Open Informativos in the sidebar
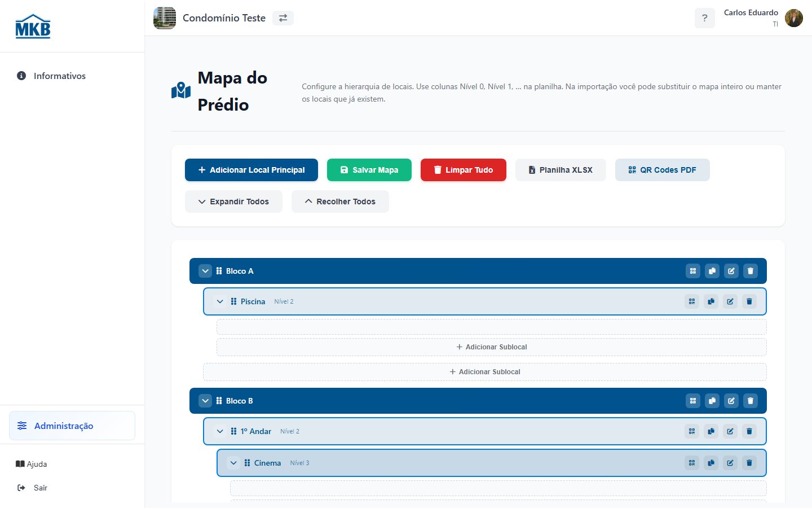 coord(72,76)
